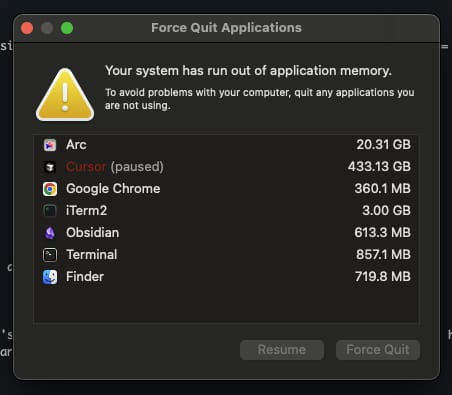Choose the Terminal entry
Viewport: 452px width, 395px height.
coord(226,255)
